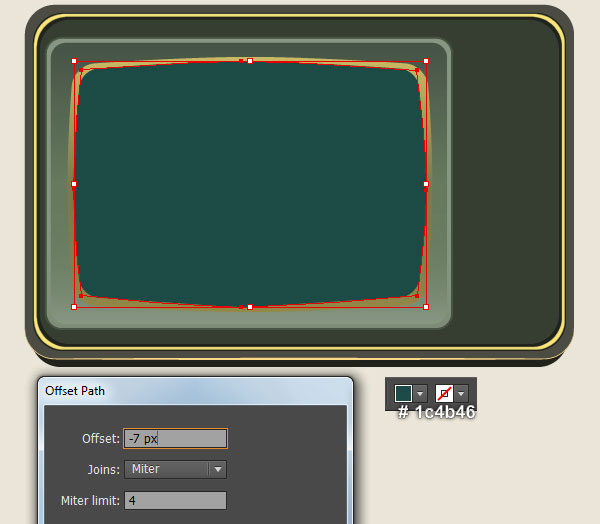Click the teal fill color swatch
Screen dimensions: 600x524
pyautogui.click(x=403, y=393)
